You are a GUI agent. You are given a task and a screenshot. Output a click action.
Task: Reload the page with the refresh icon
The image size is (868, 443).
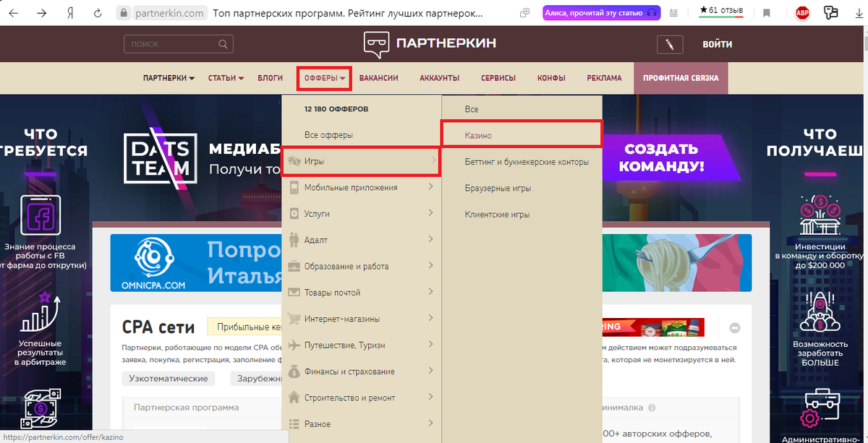point(97,13)
